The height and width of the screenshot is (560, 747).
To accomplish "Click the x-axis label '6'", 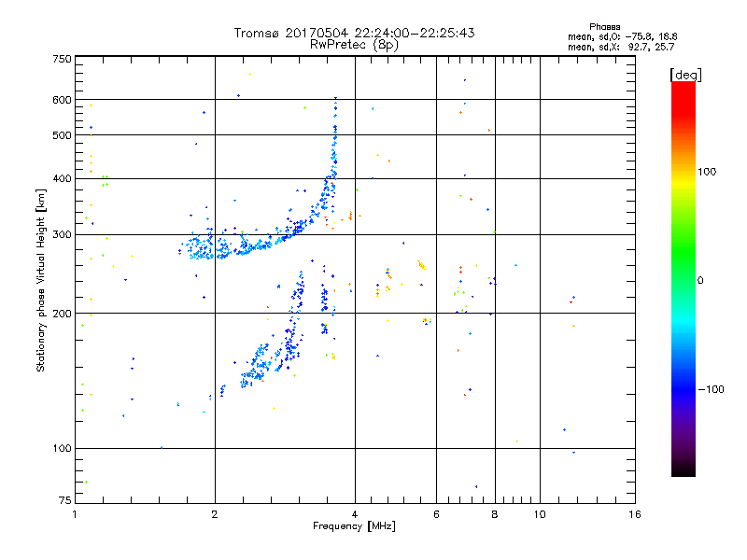I will click(x=436, y=514).
